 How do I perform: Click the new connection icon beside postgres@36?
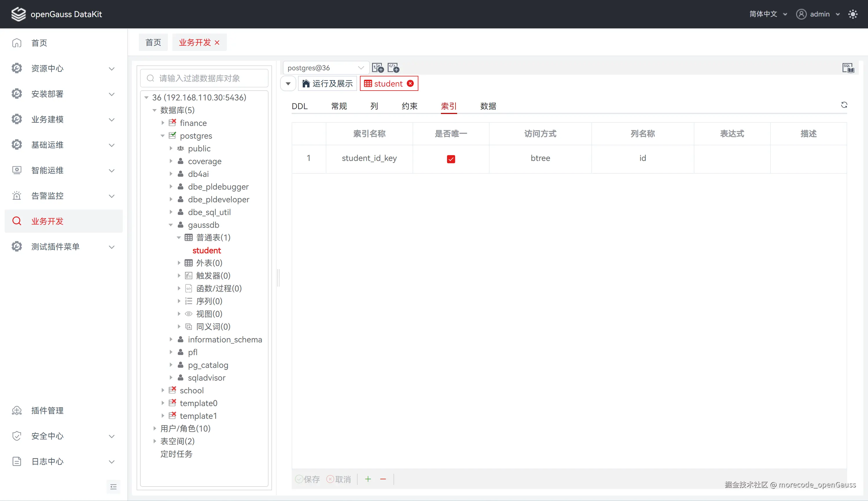coord(378,68)
